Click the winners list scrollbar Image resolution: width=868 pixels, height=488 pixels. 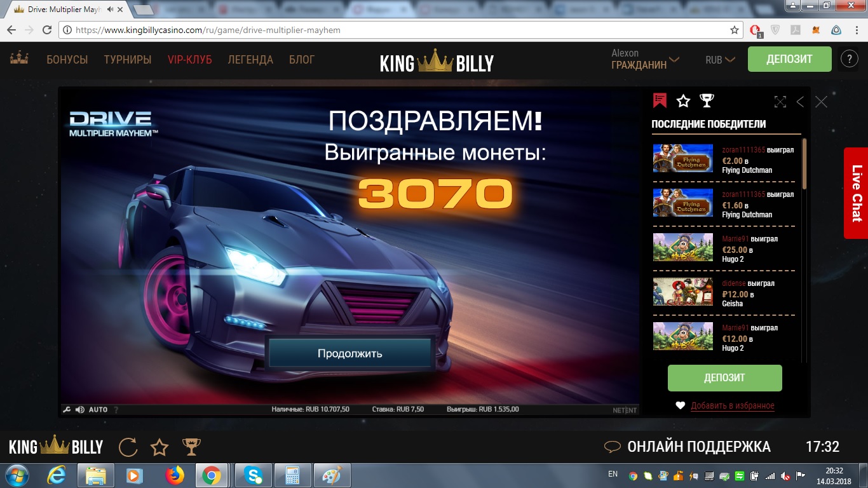[804, 164]
